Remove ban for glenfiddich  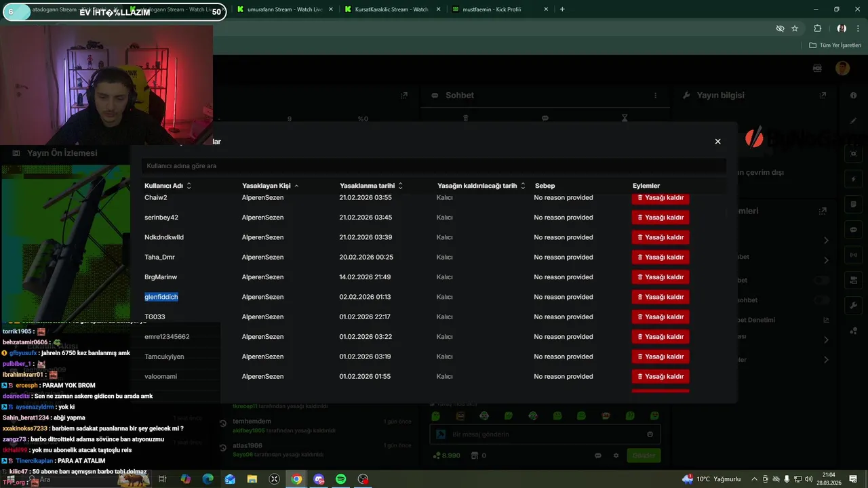[660, 297]
